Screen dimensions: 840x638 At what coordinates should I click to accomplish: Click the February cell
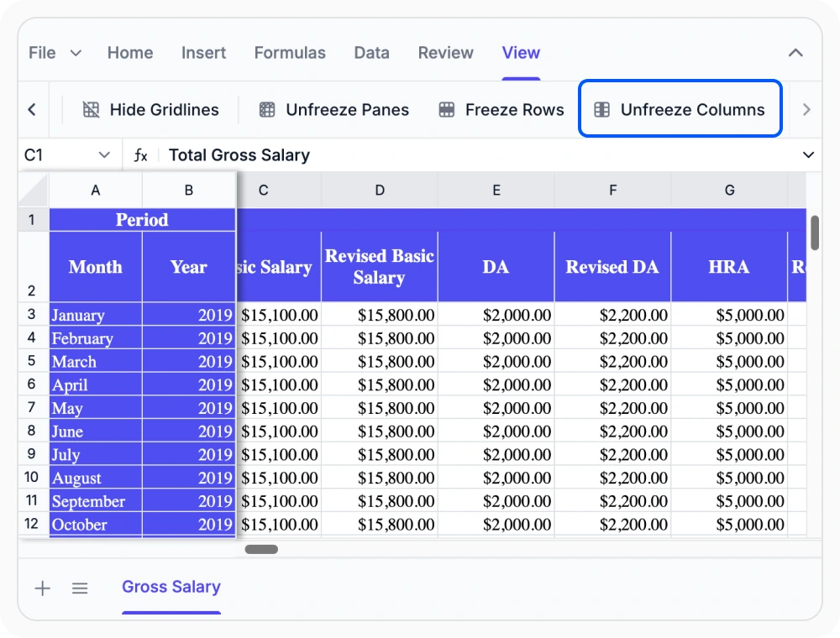pos(96,338)
